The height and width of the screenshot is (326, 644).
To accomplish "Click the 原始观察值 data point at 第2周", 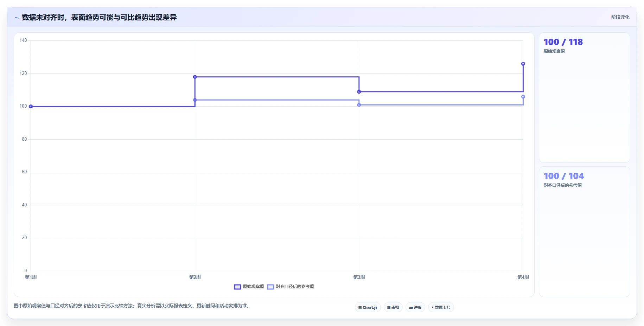I will (195, 77).
